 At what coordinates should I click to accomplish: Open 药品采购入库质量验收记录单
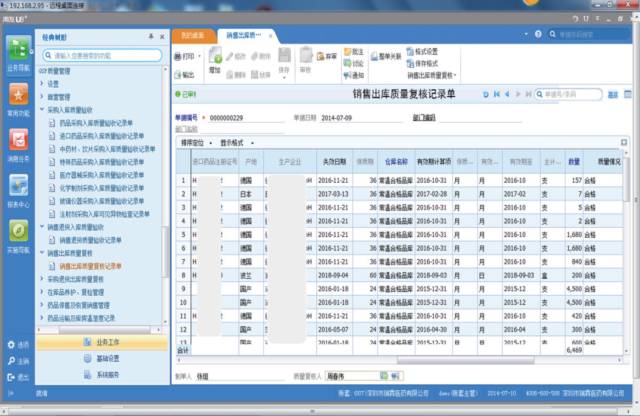[x=96, y=123]
